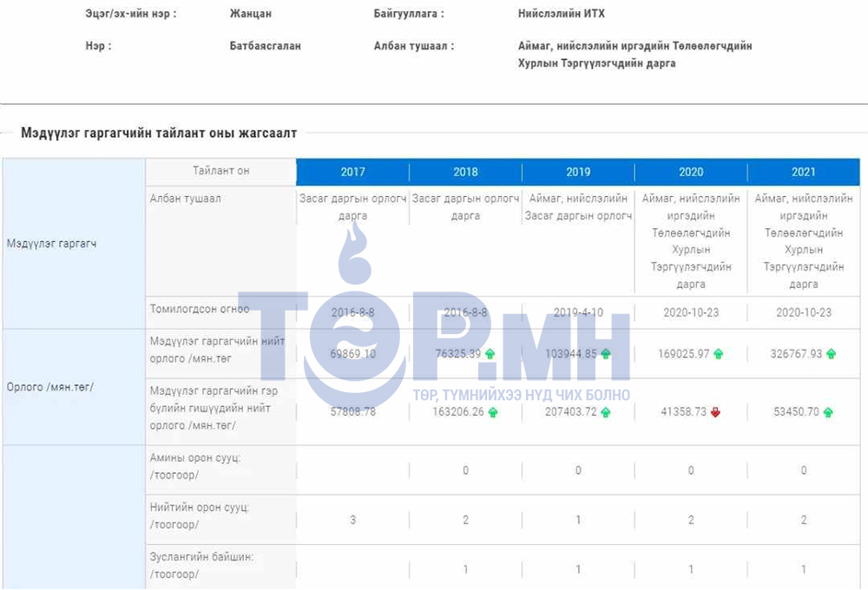Click green up arrow beside 326767.93
This screenshot has width=868, height=590.
click(831, 354)
